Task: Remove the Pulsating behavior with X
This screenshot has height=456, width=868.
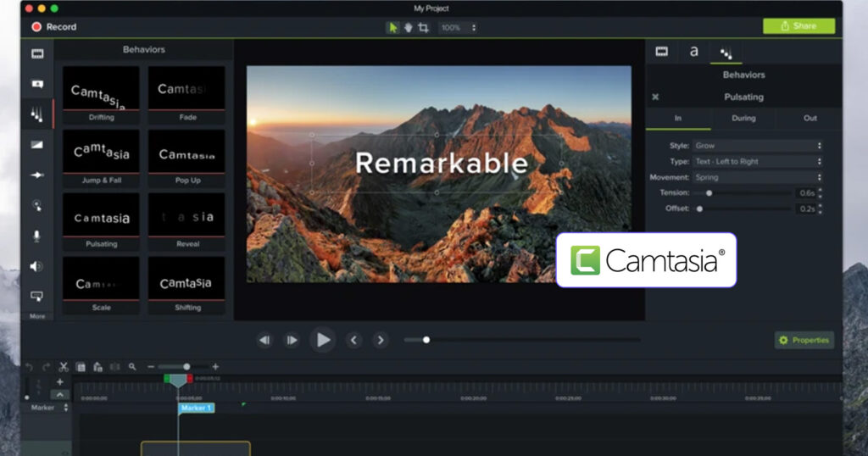Action: pyautogui.click(x=655, y=97)
